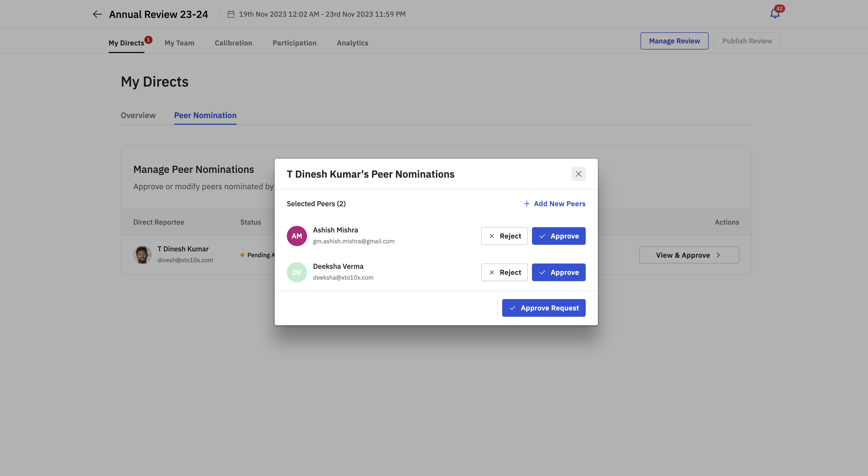Click the calendar icon next to review dates

(231, 14)
